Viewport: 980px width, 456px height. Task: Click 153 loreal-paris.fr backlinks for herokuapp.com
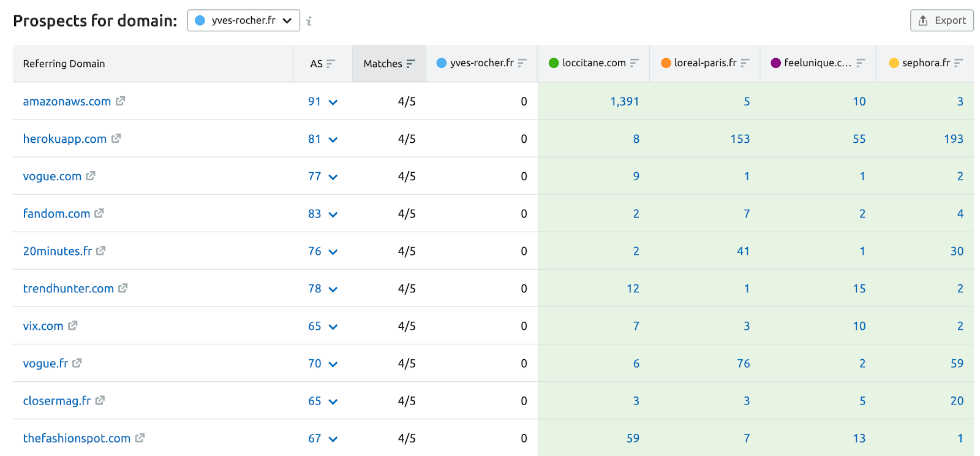pos(740,139)
